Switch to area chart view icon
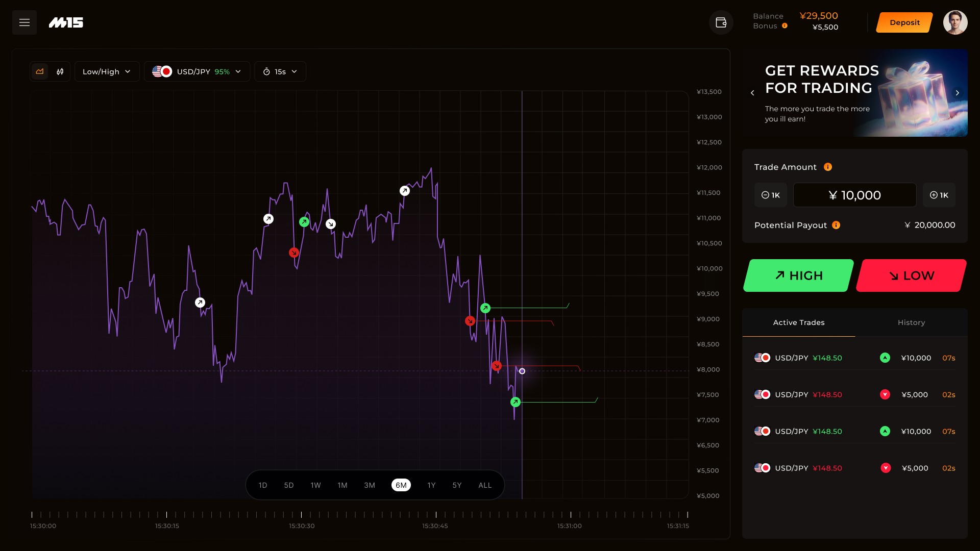This screenshot has height=551, width=980. pos(40,71)
